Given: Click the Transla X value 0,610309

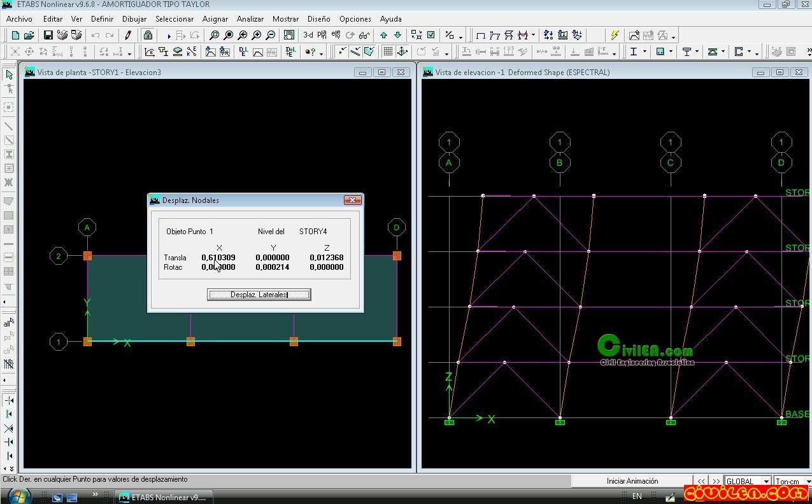Looking at the screenshot, I should point(218,258).
